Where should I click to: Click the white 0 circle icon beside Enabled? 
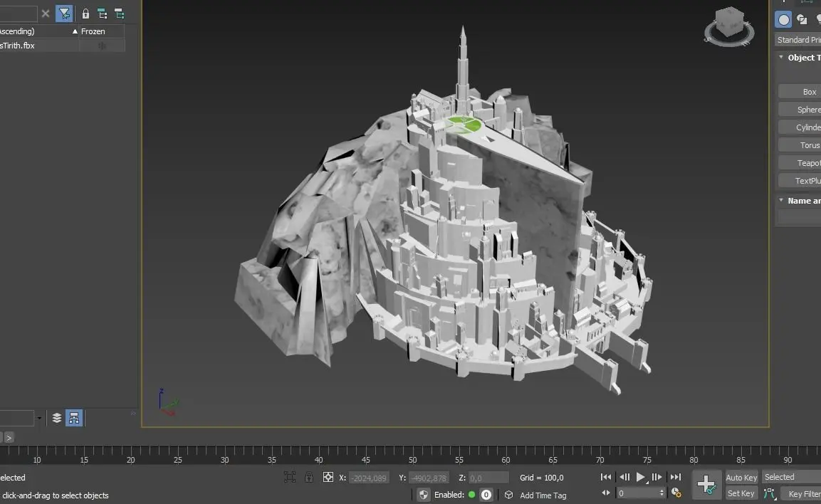click(486, 495)
